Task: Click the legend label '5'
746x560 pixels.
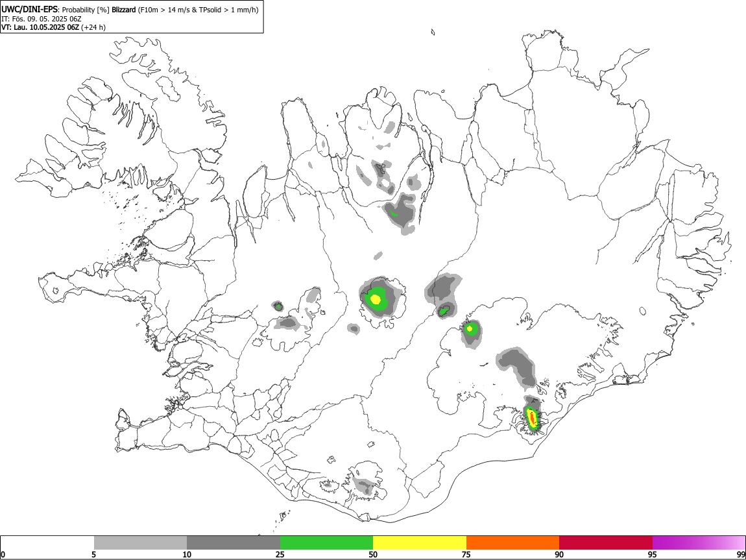Action: [94, 554]
